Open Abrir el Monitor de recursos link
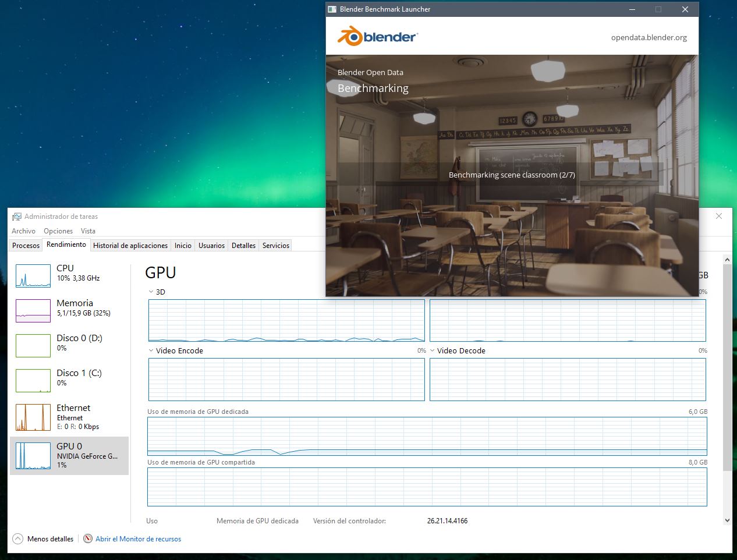The height and width of the screenshot is (560, 737). [139, 539]
